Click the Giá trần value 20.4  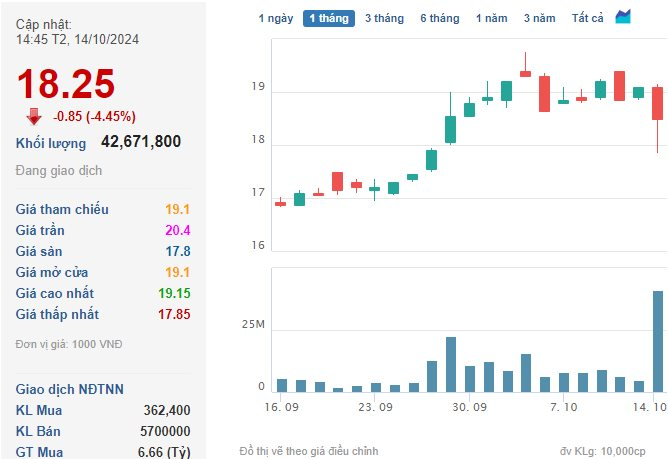pyautogui.click(x=178, y=230)
